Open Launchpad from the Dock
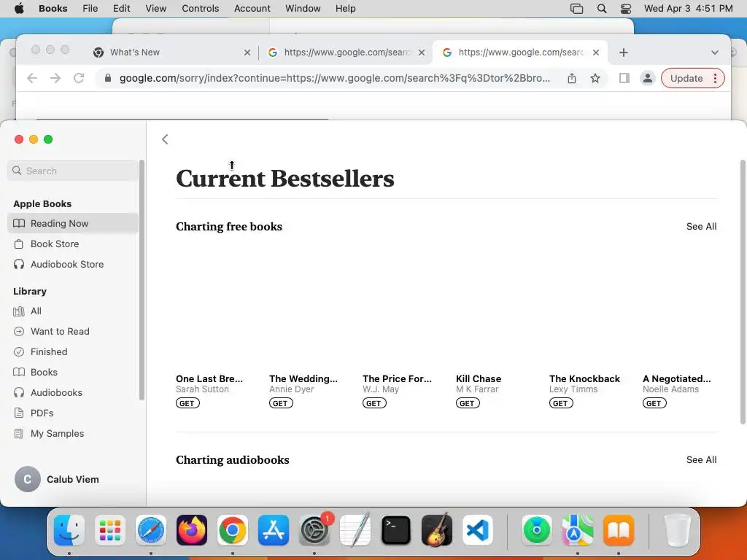This screenshot has height=560, width=747. [x=110, y=530]
